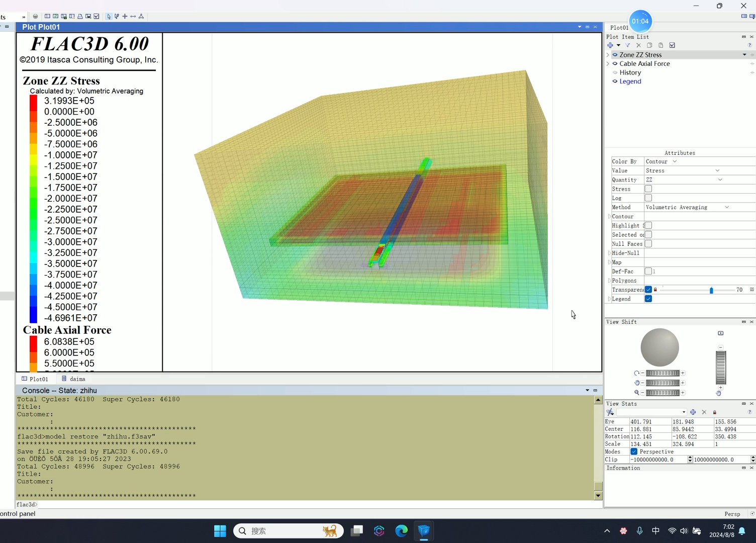
Task: Expand the Cable Axial Force tree item
Action: [608, 64]
